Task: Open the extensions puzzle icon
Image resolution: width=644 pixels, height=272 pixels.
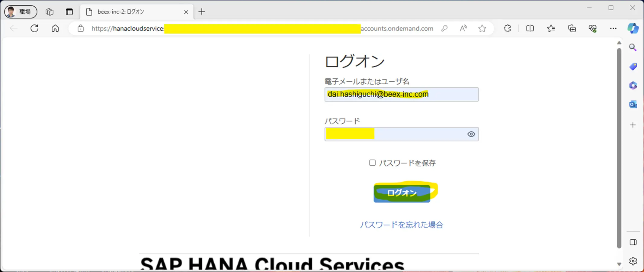Action: click(x=507, y=28)
